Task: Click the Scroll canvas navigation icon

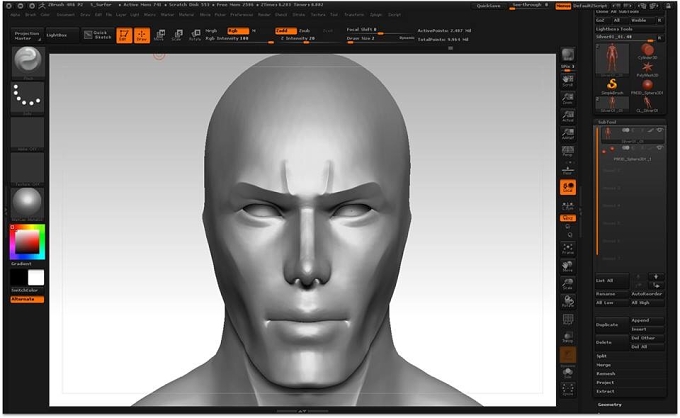Action: (x=568, y=81)
